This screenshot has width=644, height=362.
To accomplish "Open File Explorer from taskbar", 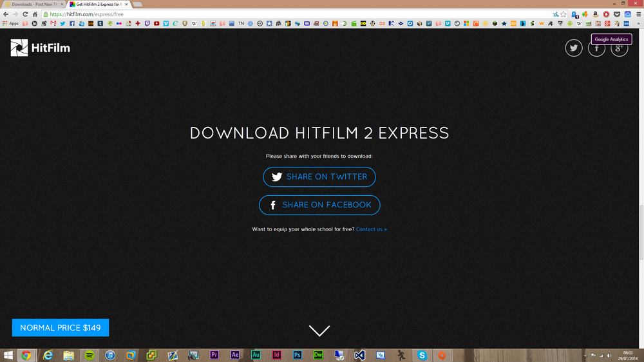I will 69,355.
